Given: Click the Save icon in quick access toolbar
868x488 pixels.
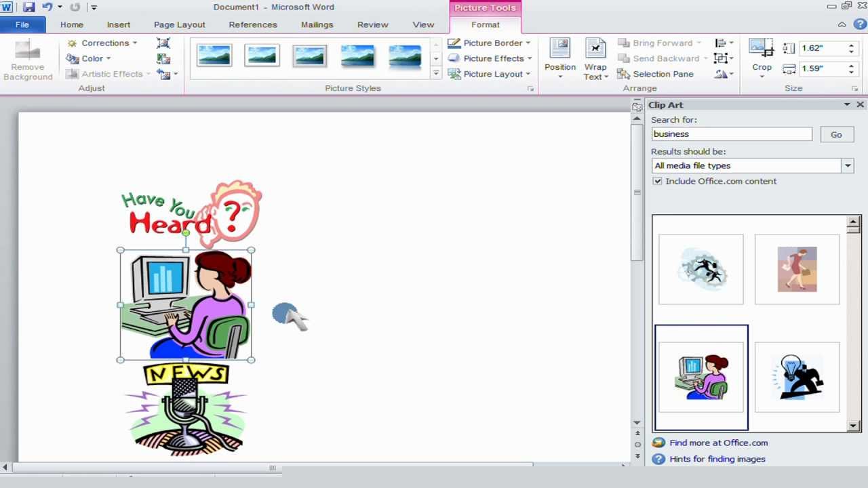Looking at the screenshot, I should tap(29, 7).
